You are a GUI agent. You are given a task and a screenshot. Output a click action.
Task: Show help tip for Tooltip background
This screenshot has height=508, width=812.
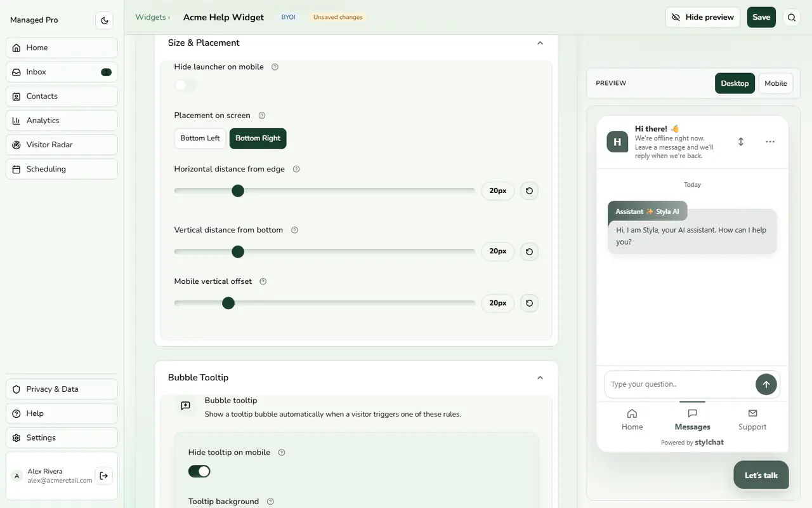coord(270,502)
